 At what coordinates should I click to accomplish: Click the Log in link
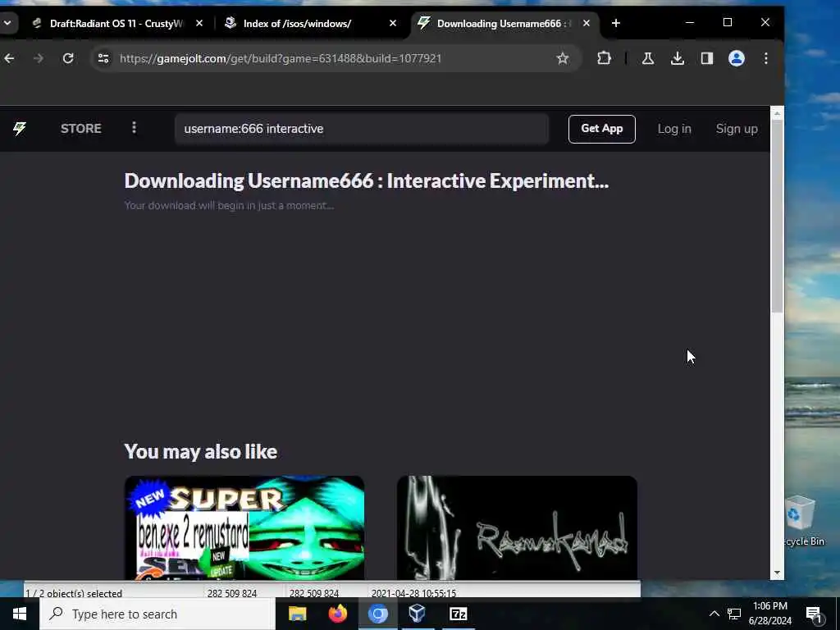click(x=674, y=129)
